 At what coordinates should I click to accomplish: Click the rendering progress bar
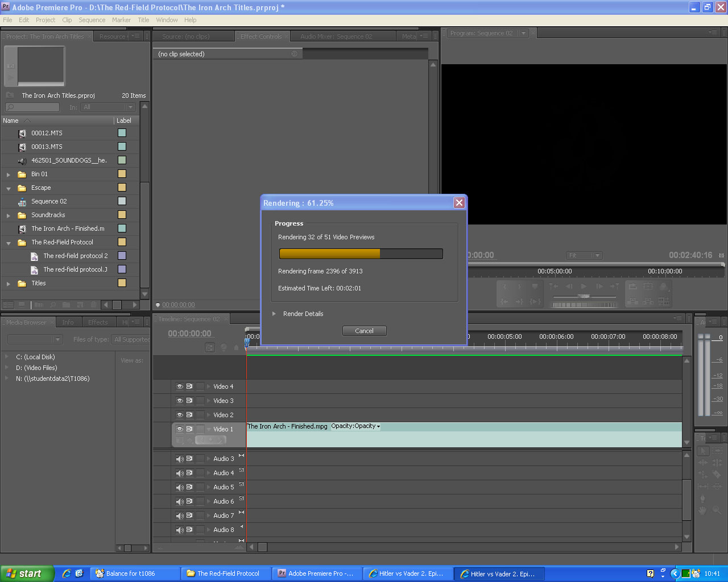coord(361,254)
